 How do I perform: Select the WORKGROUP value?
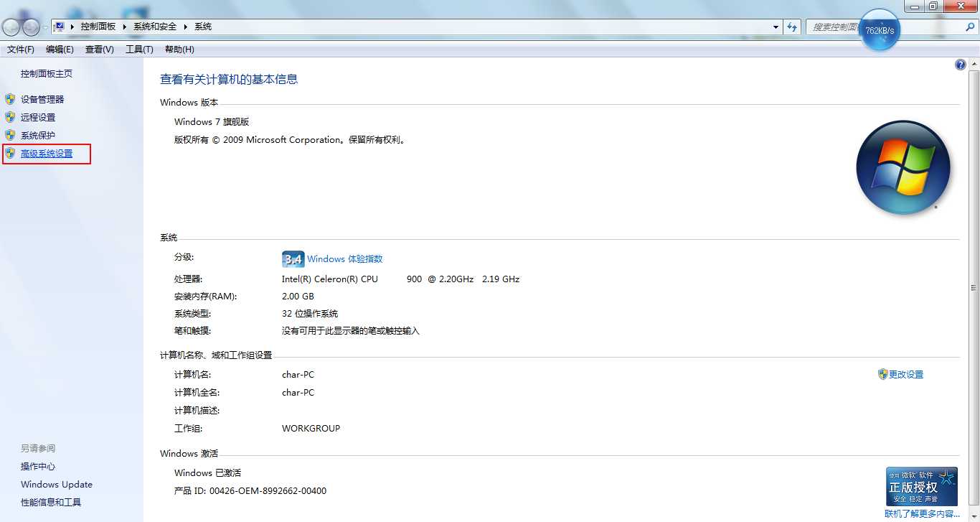click(x=311, y=429)
